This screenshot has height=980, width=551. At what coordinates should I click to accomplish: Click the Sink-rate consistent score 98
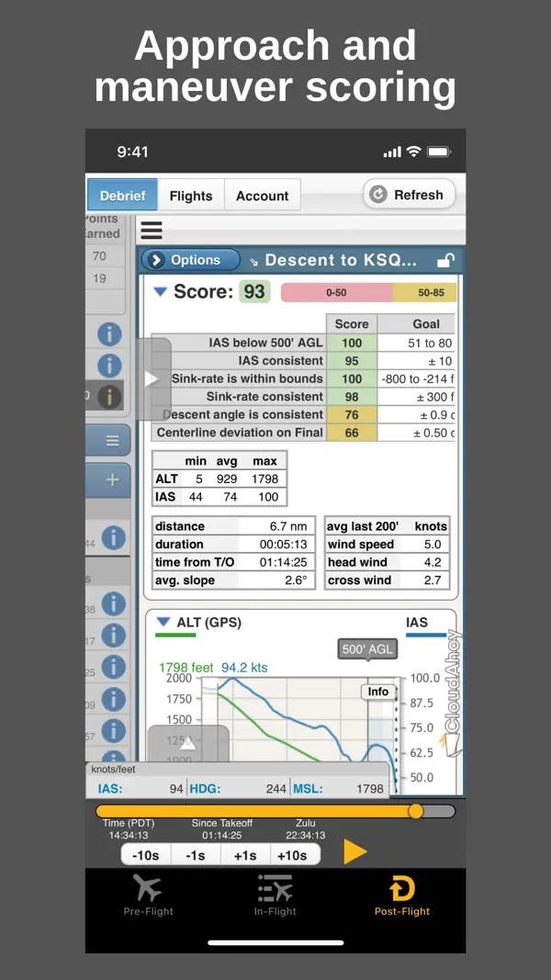[352, 396]
